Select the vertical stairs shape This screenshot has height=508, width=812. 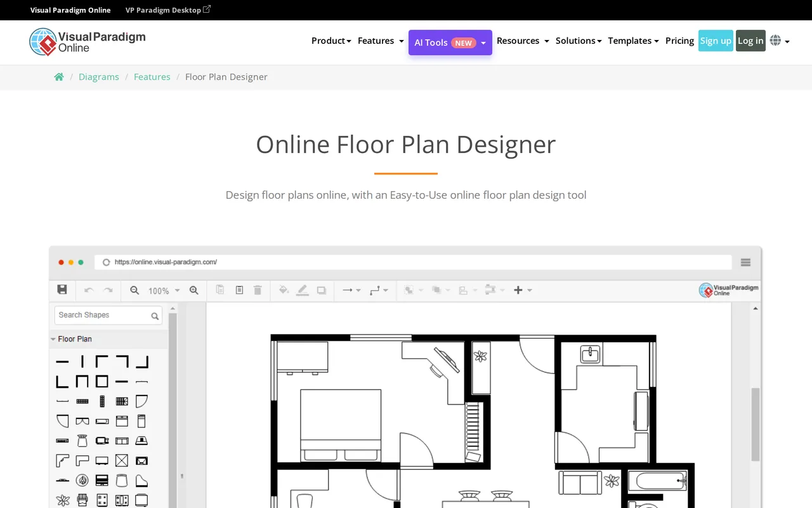coord(102,401)
